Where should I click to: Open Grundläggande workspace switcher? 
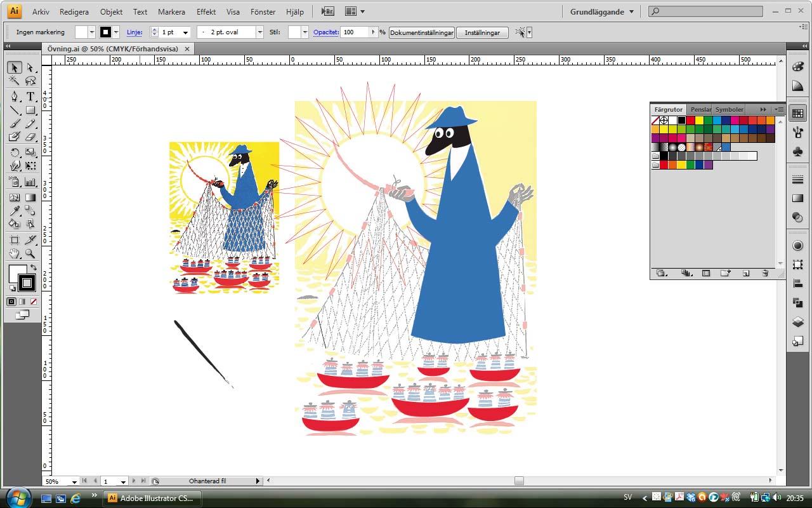tap(601, 11)
